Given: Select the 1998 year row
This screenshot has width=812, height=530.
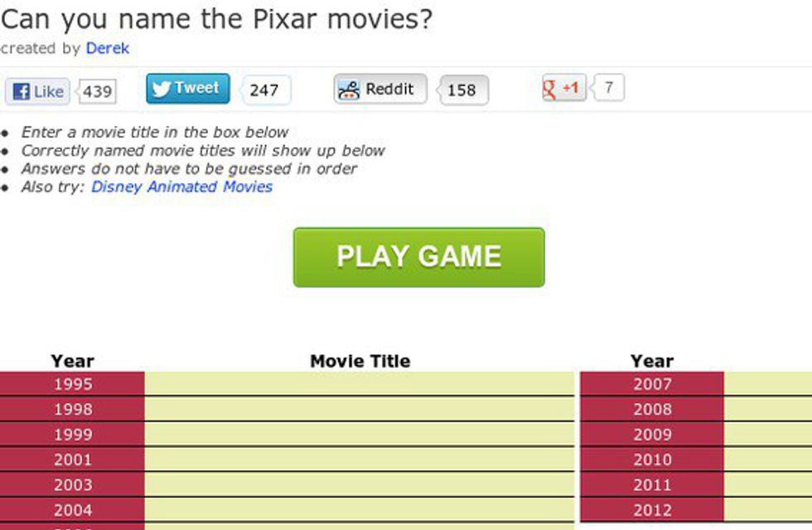Looking at the screenshot, I should point(72,409).
